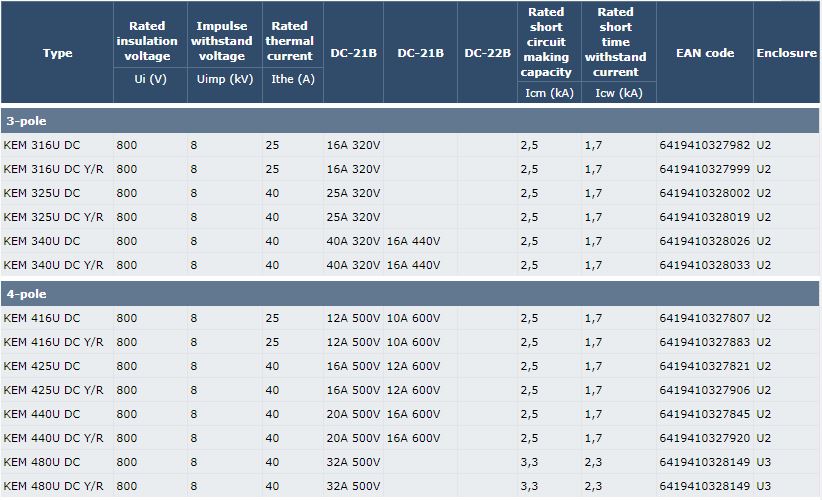This screenshot has width=822, height=500.
Task: Click the "DC-22B" column header
Action: pos(487,53)
